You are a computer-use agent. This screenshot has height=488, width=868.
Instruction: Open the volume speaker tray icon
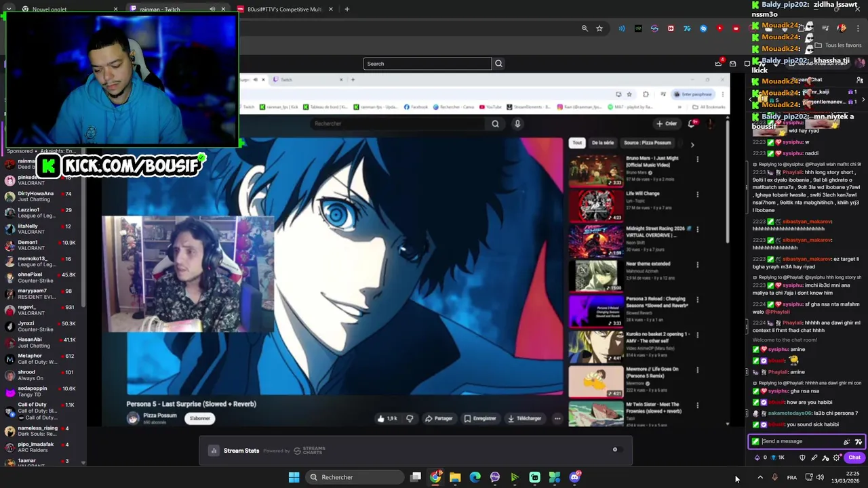point(820,477)
